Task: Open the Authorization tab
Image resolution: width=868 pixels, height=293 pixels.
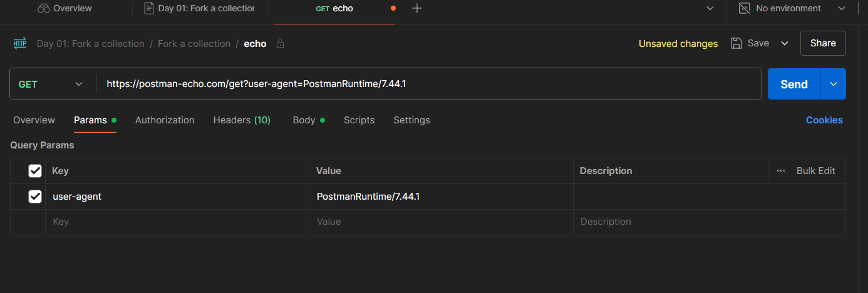Action: tap(165, 120)
